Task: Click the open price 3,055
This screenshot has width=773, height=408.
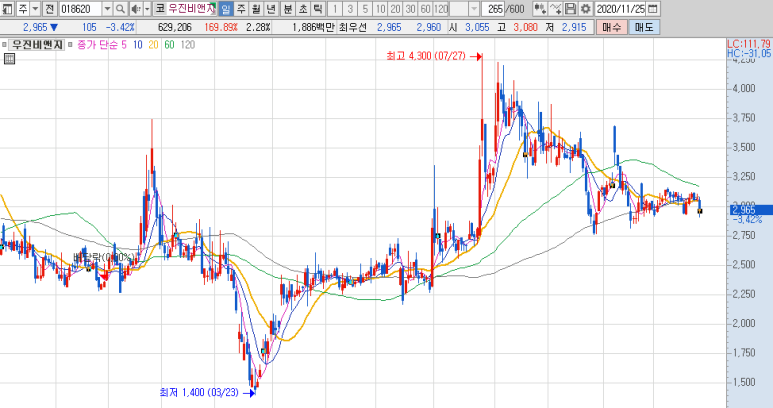Action: click(x=477, y=28)
